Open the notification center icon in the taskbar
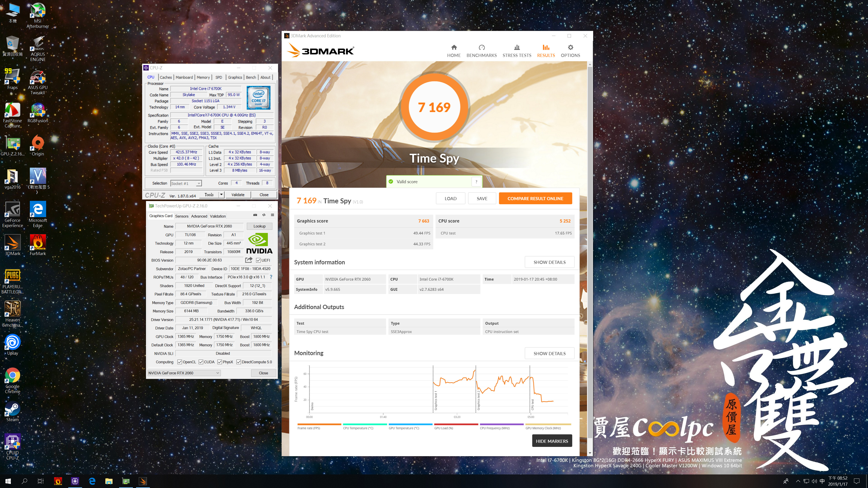 click(x=857, y=481)
